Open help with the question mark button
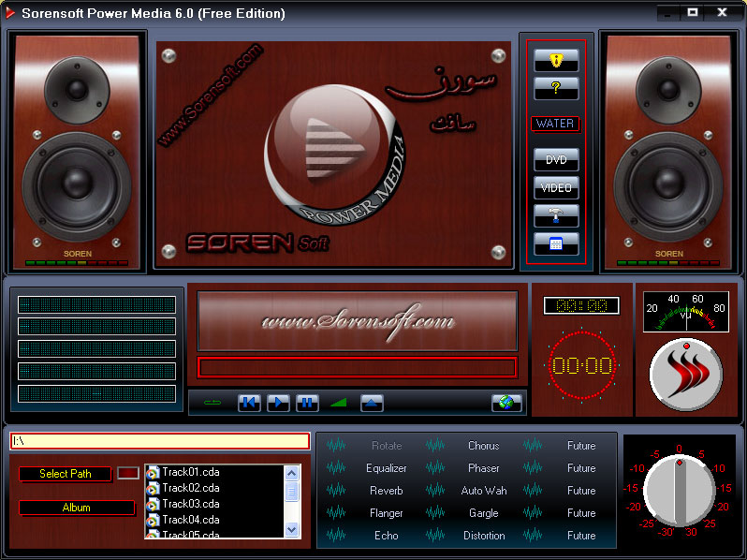The image size is (747, 560). [556, 88]
